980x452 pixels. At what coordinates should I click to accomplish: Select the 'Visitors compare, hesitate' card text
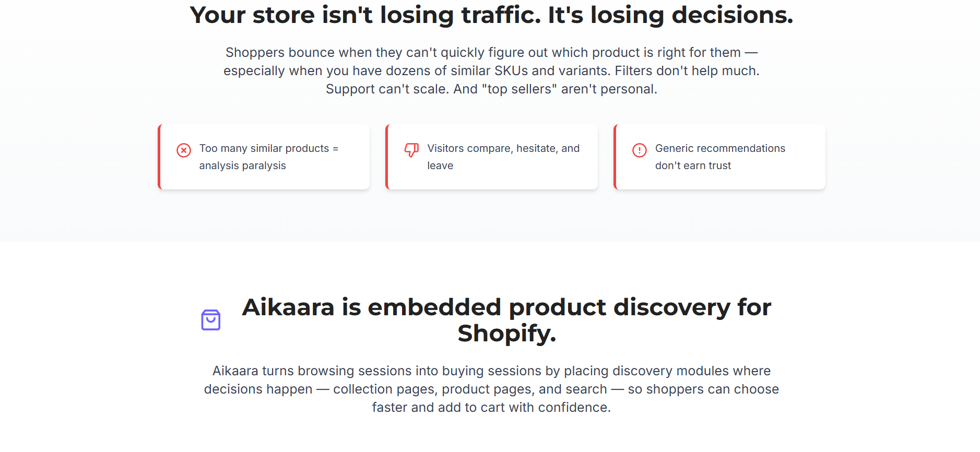[x=503, y=149]
